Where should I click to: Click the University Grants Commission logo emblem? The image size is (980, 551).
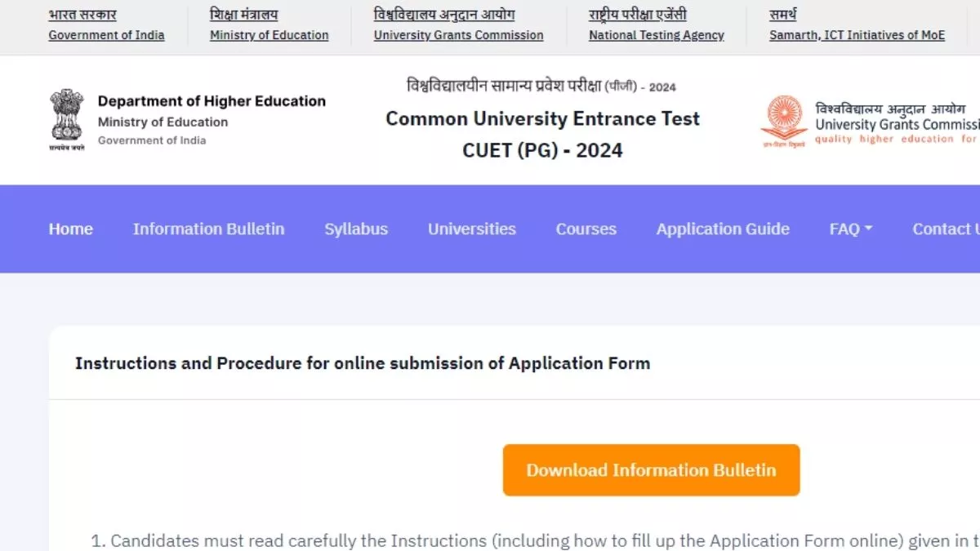[x=784, y=122]
